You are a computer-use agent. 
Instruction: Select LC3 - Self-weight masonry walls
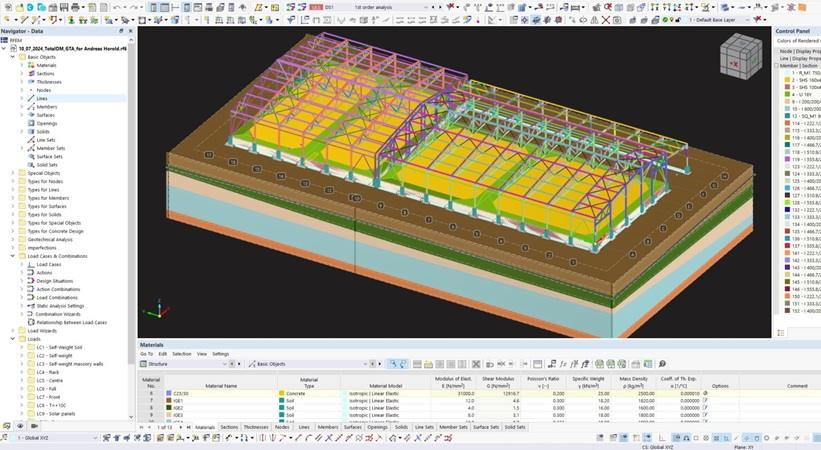pyautogui.click(x=70, y=364)
